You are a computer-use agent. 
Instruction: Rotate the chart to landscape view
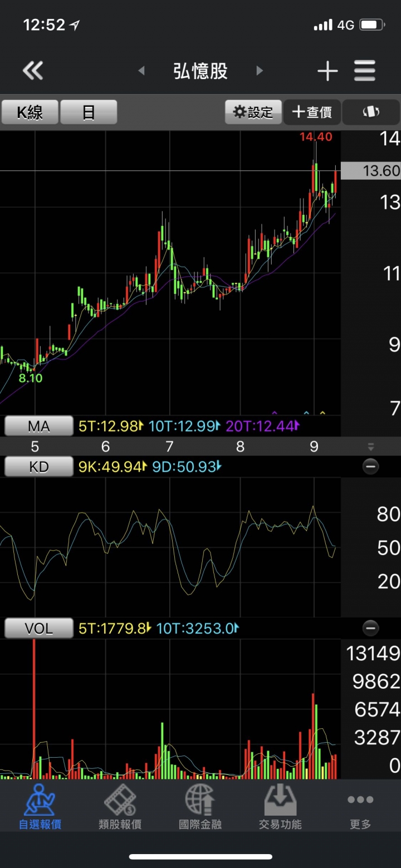370,112
